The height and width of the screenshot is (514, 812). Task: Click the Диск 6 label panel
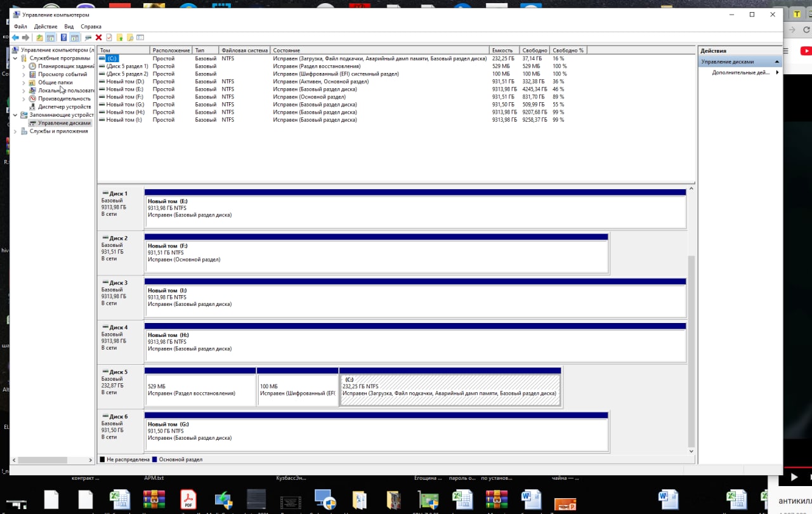coord(121,430)
